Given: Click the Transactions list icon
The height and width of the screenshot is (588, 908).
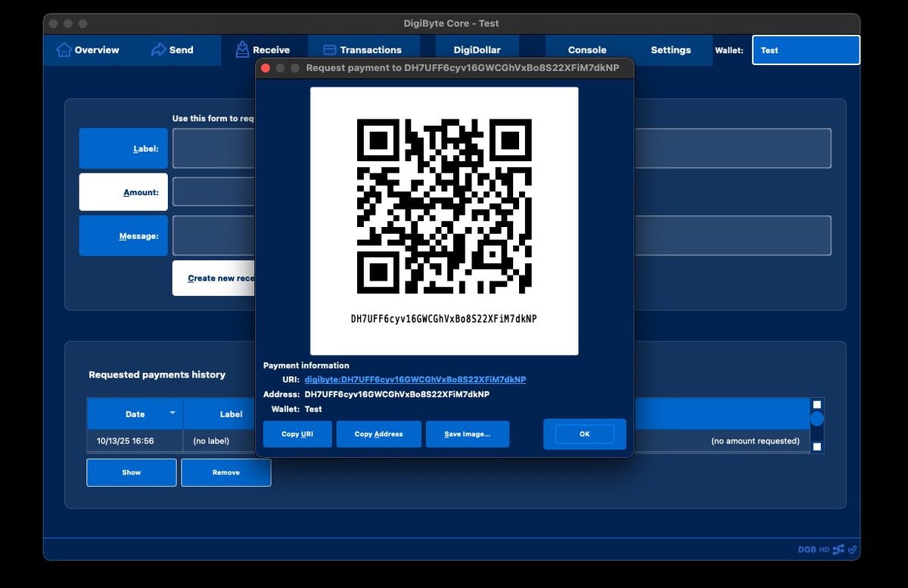Looking at the screenshot, I should point(329,48).
